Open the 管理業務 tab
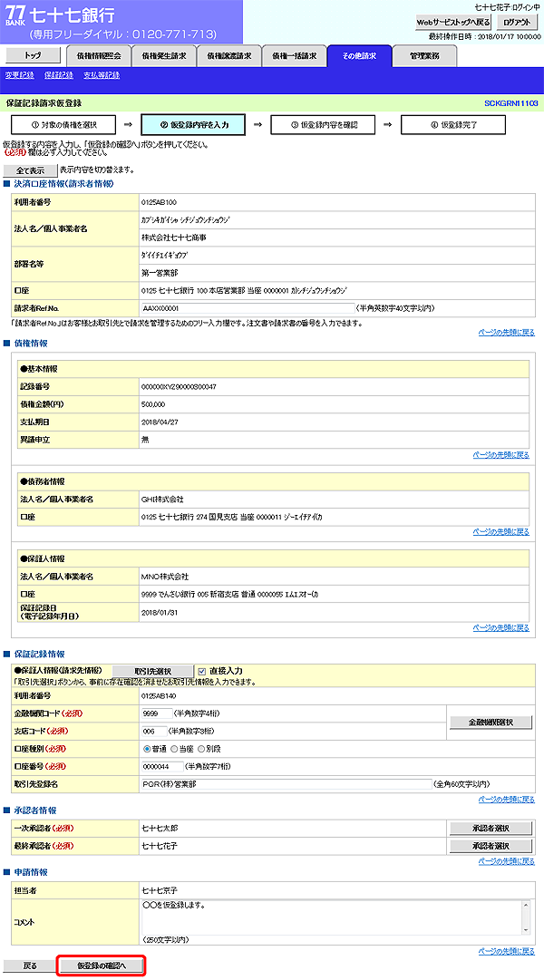Viewport: 544px width, 980px height. (425, 56)
